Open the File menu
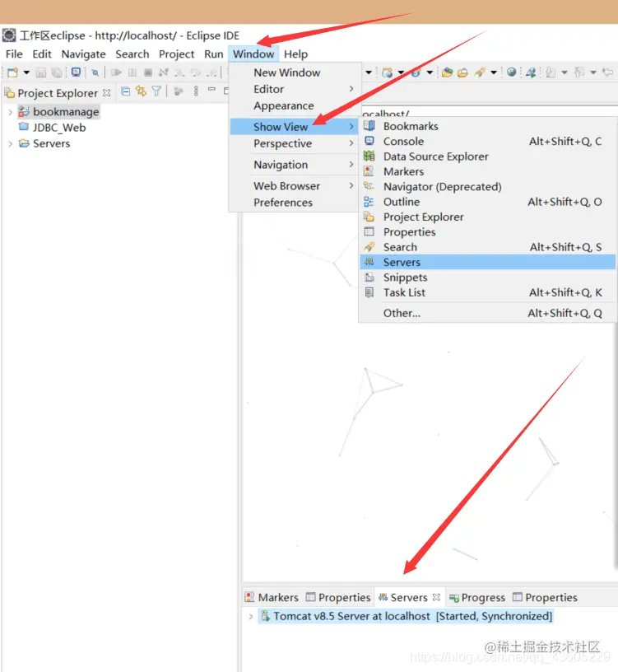The image size is (618, 672). coord(14,54)
